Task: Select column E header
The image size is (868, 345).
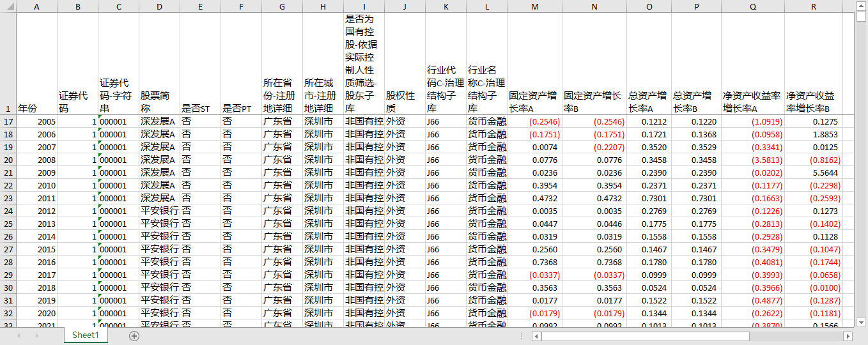Action: click(200, 6)
